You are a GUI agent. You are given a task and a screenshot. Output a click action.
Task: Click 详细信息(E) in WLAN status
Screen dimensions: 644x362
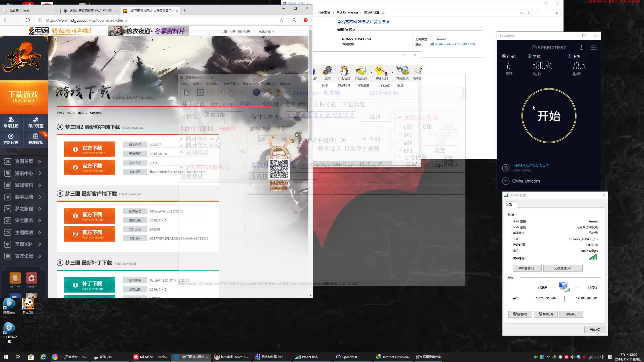click(x=527, y=268)
